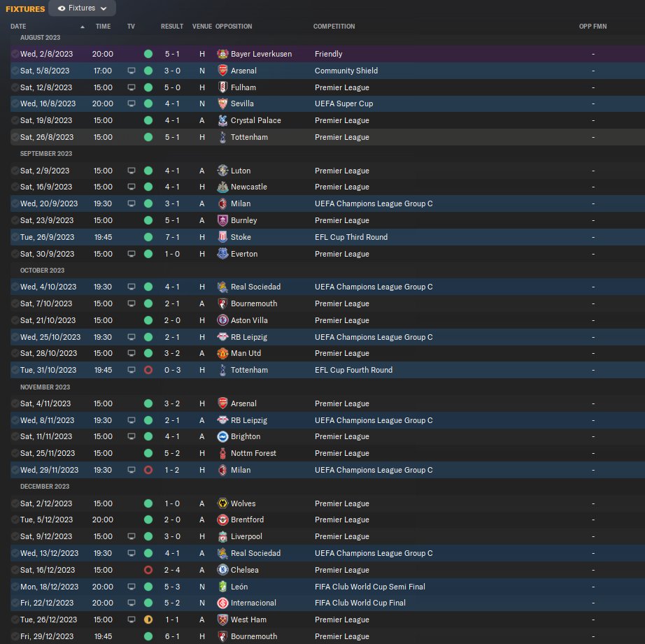The height and width of the screenshot is (644, 645).
Task: Click the Luton club badge
Action: 222,170
